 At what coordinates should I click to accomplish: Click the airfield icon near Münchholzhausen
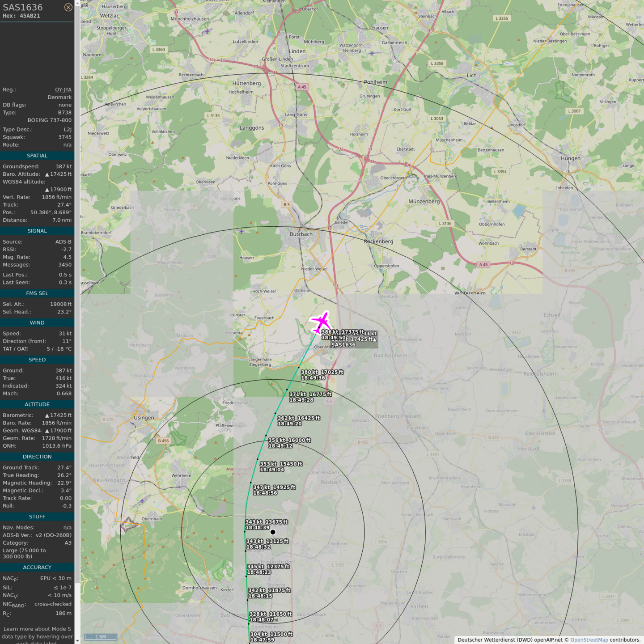coord(207,31)
